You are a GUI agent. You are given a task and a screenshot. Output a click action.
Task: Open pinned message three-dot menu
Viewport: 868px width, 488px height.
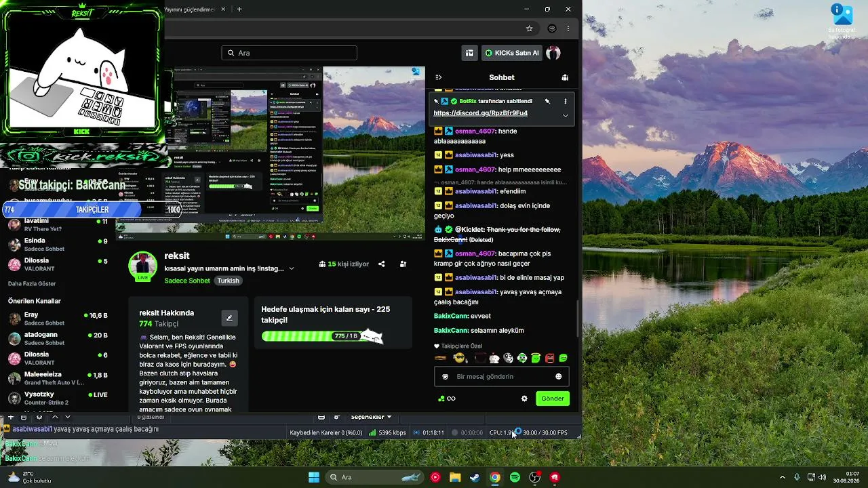tap(565, 101)
